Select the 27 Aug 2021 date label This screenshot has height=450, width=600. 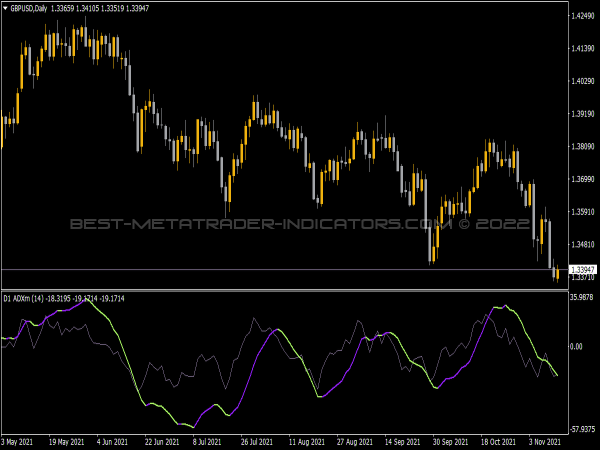[354, 442]
